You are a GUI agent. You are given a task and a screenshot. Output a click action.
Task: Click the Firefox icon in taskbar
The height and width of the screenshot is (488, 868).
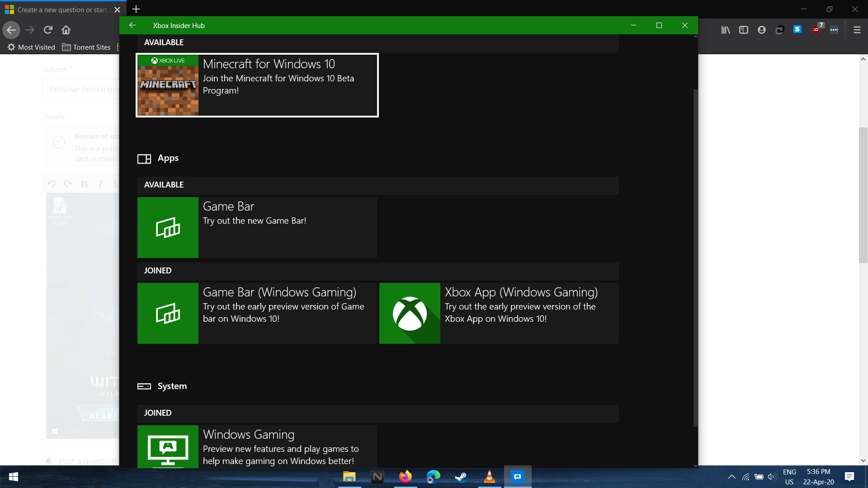[x=406, y=477]
